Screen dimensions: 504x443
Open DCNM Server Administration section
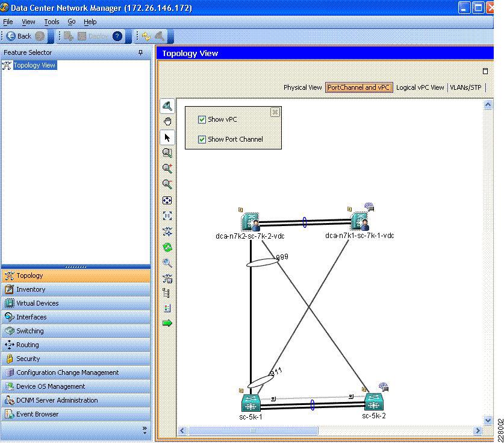(x=76, y=400)
